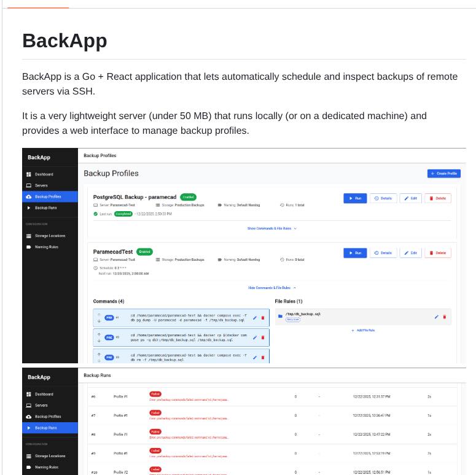Image resolution: width=476 pixels, height=475 pixels.
Task: Move command #2 down with arrow icon
Action: pos(99,341)
